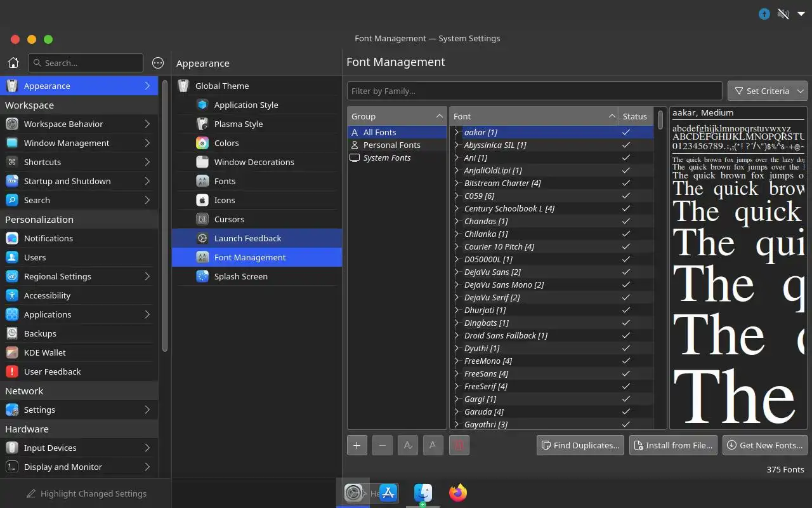Viewport: 812px width, 508px height.
Task: Expand the Gayathri font family
Action: [x=456, y=424]
